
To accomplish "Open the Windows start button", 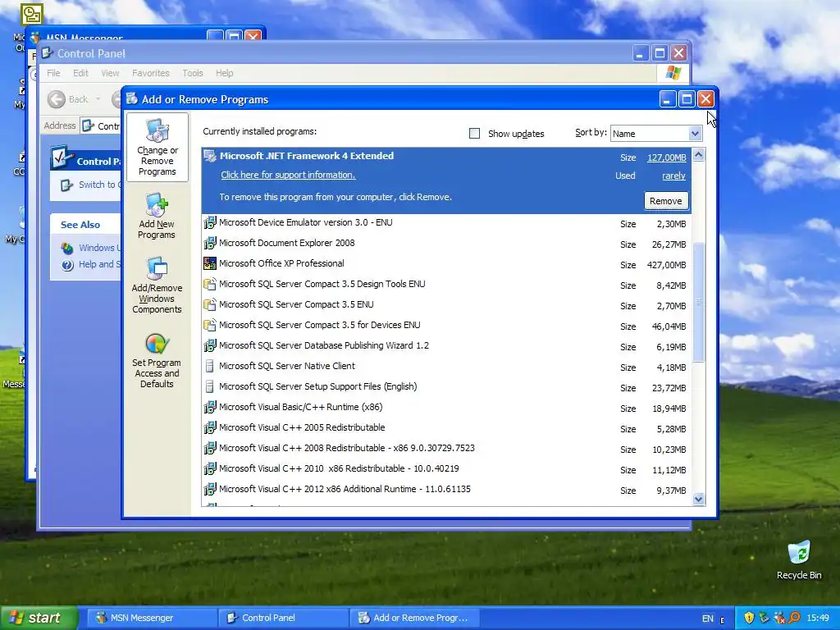I will tap(38, 618).
